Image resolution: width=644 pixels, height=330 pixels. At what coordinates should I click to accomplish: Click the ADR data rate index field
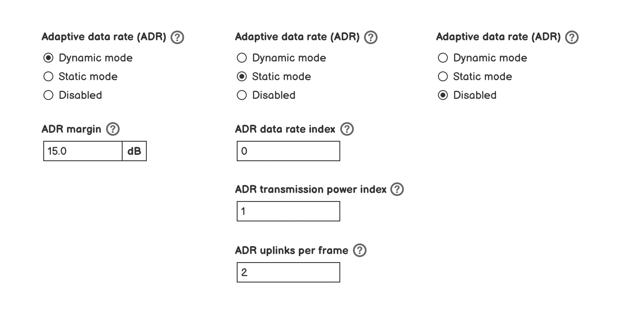[x=288, y=151]
